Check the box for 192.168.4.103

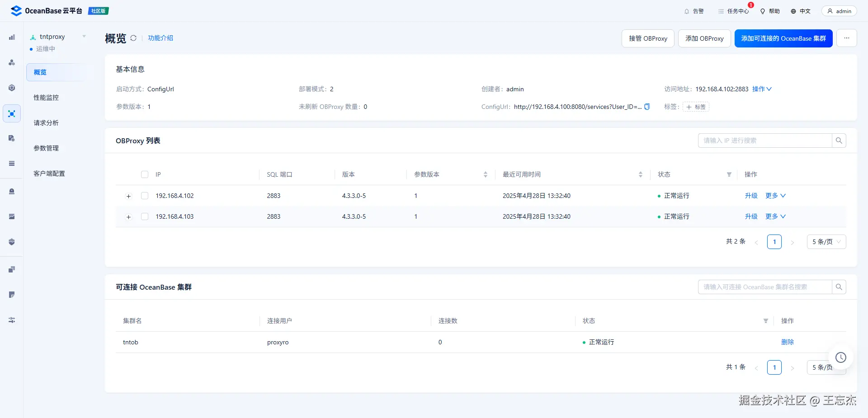tap(145, 216)
